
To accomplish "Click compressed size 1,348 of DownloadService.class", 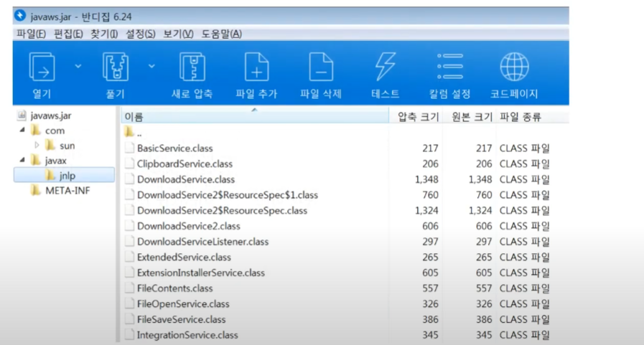I will pyautogui.click(x=426, y=179).
